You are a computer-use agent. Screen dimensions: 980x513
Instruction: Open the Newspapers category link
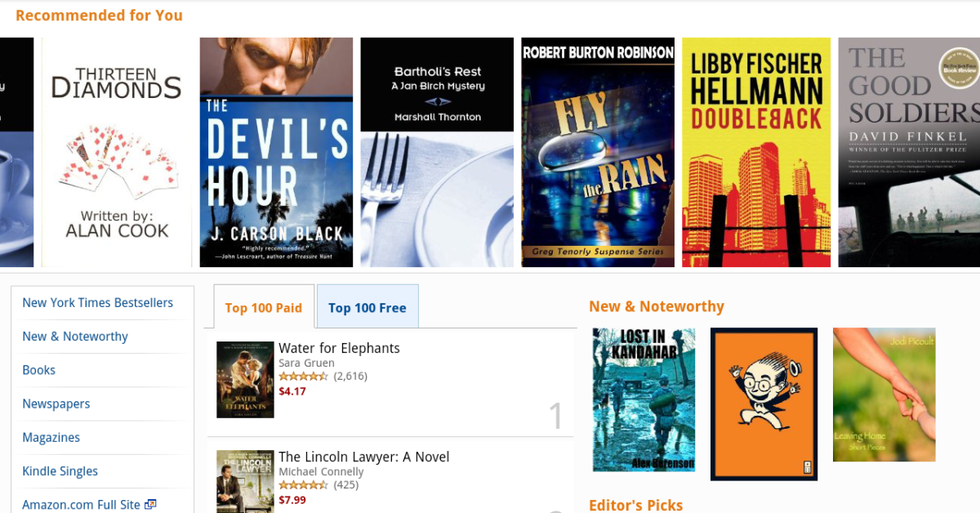click(x=56, y=404)
